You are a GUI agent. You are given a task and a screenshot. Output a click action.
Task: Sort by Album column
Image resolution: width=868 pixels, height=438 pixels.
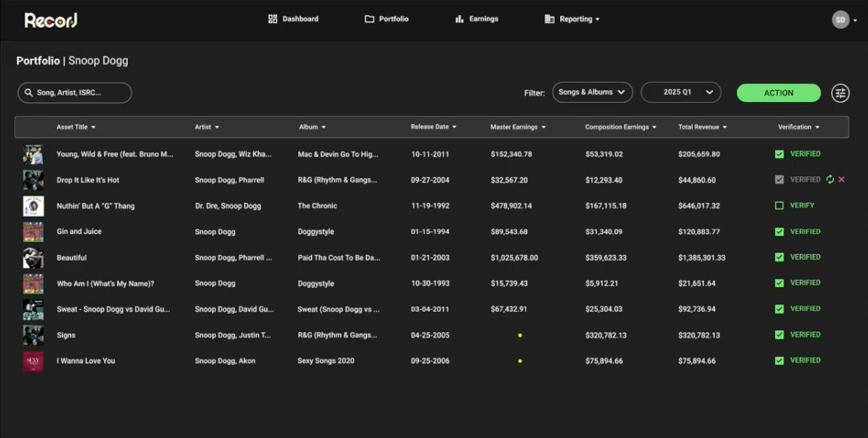tap(313, 127)
